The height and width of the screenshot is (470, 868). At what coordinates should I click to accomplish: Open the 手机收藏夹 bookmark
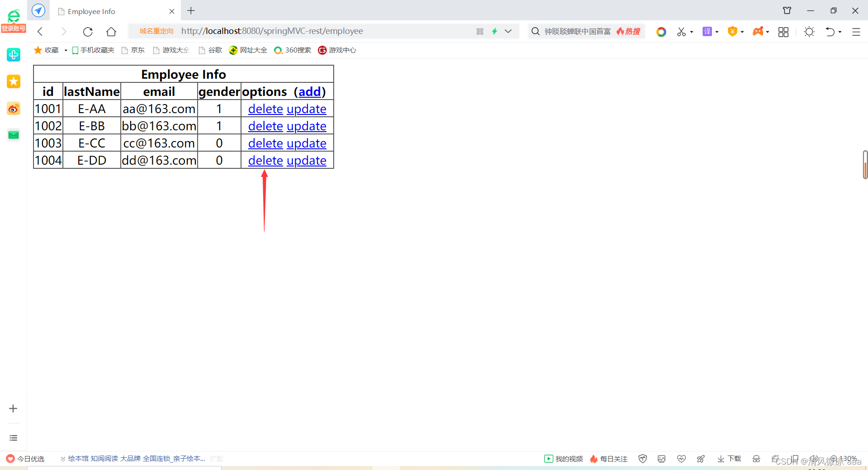(93, 50)
